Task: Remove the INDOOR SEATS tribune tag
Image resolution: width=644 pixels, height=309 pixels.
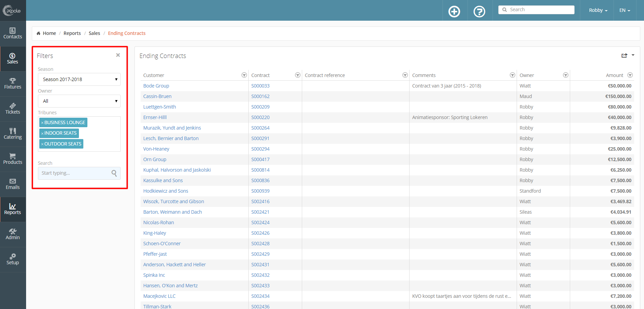Action: click(42, 133)
